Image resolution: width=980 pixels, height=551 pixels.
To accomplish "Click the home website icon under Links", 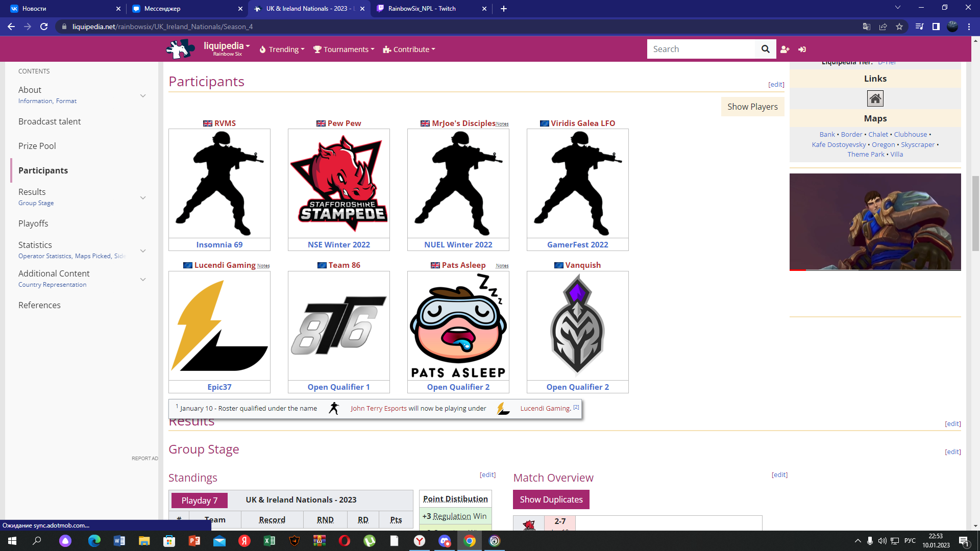I will (x=875, y=98).
